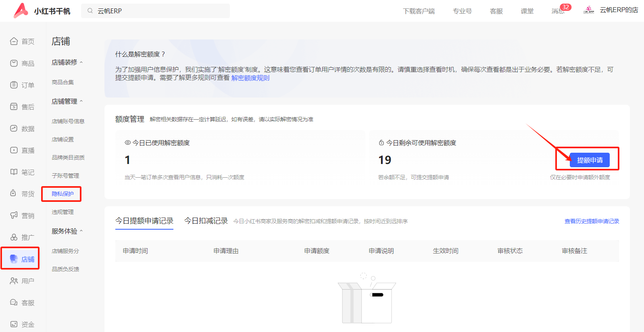Select the 今日提额申请记录 tab
This screenshot has width=644, height=332.
tap(144, 221)
